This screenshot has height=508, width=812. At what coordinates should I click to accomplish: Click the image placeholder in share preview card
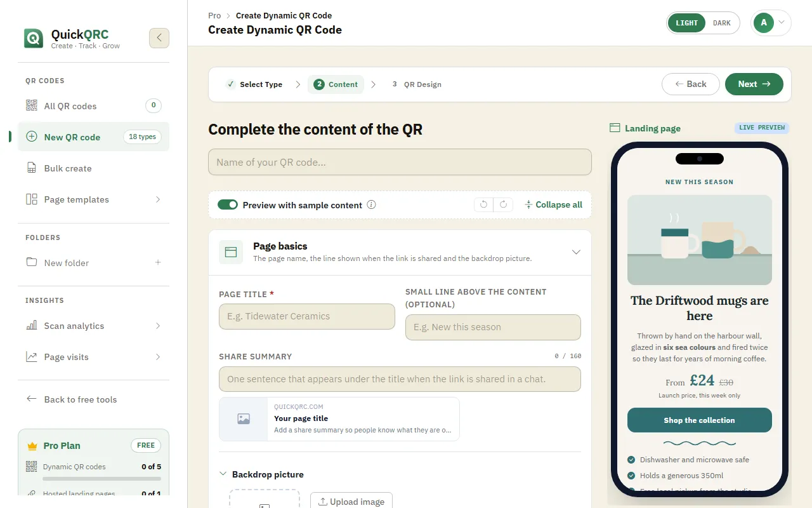point(244,419)
